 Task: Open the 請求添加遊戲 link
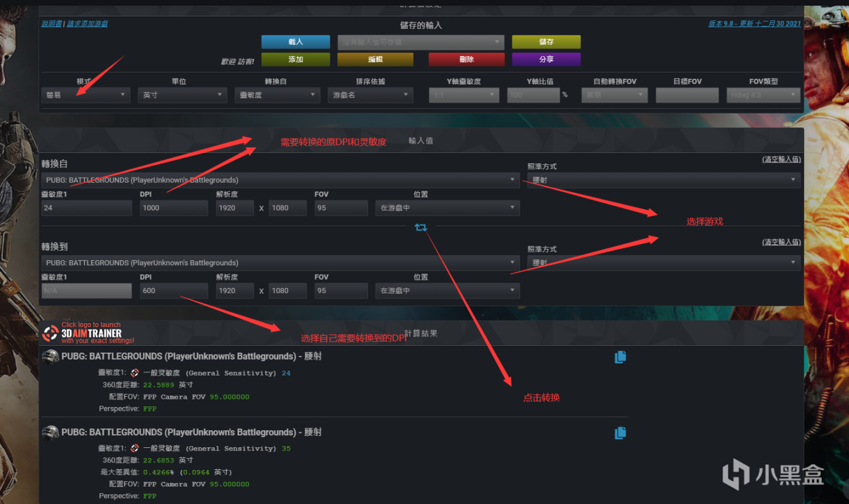coord(87,23)
